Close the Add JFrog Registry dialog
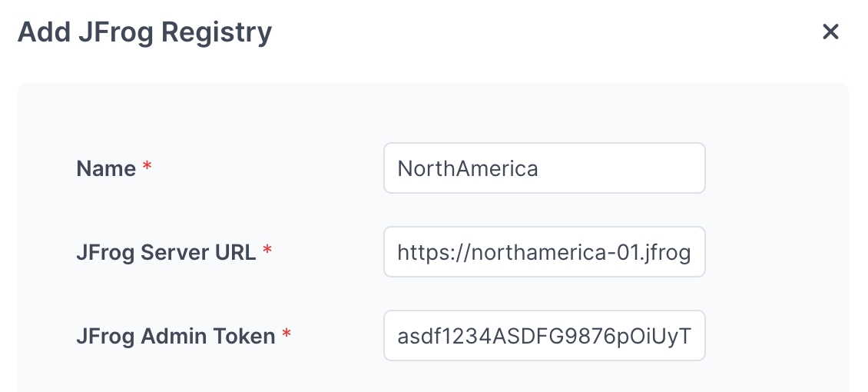The height and width of the screenshot is (392, 868). (x=830, y=32)
